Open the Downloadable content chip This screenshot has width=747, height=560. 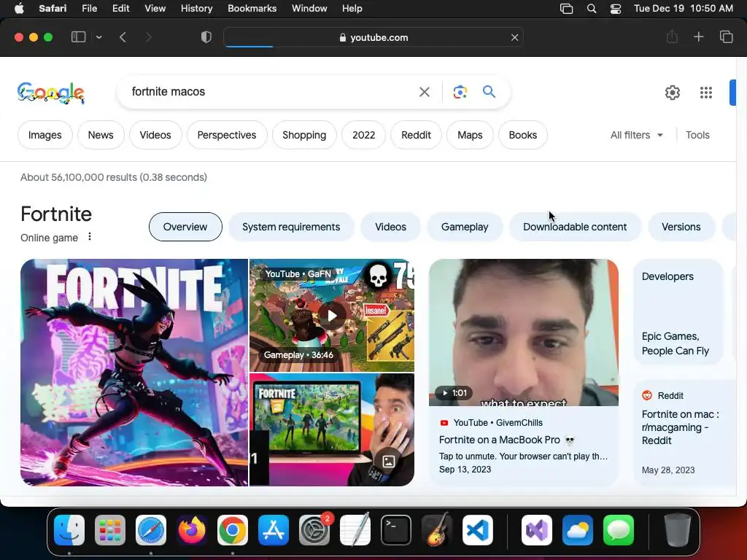(x=575, y=227)
